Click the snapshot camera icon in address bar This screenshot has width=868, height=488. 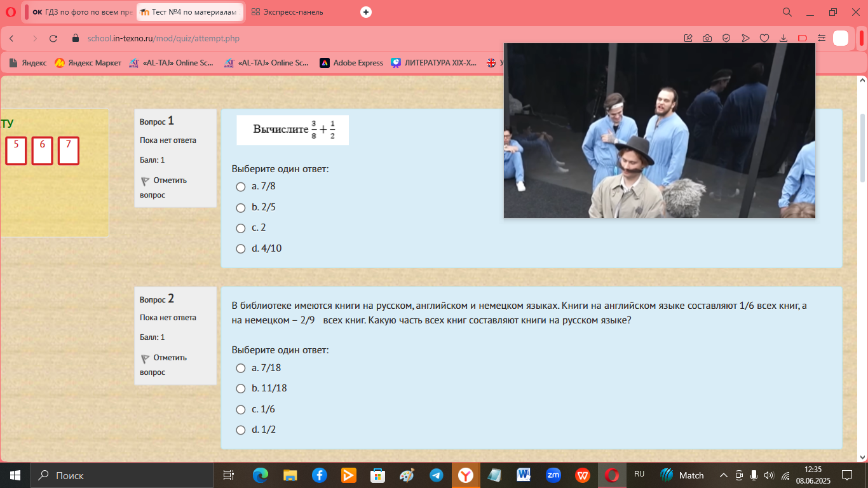[707, 38]
